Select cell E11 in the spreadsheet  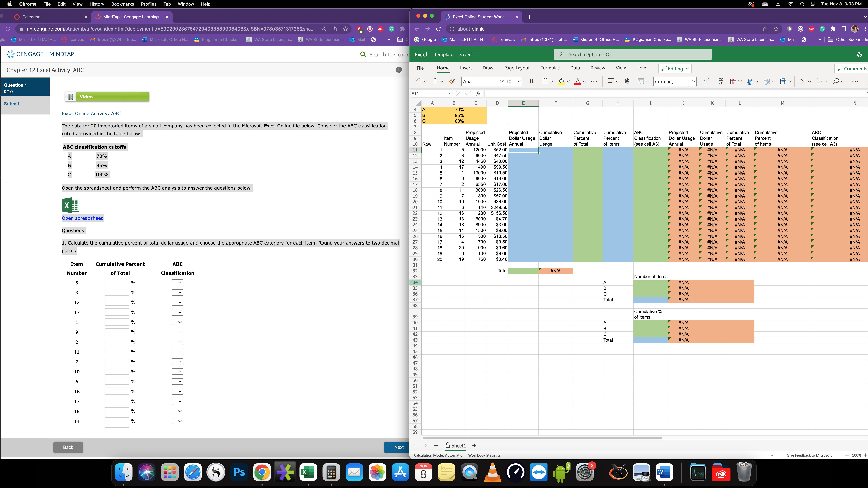click(523, 150)
